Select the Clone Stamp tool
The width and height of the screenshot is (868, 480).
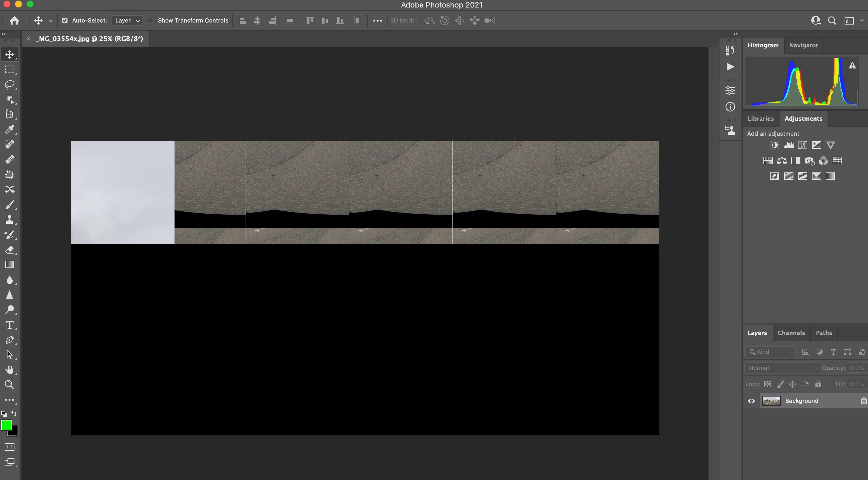10,219
